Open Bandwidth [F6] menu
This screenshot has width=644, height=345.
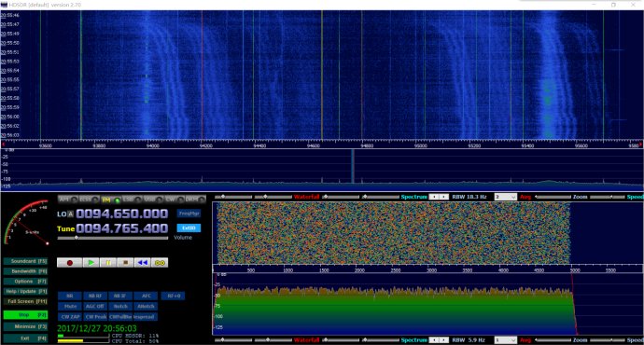25,271
